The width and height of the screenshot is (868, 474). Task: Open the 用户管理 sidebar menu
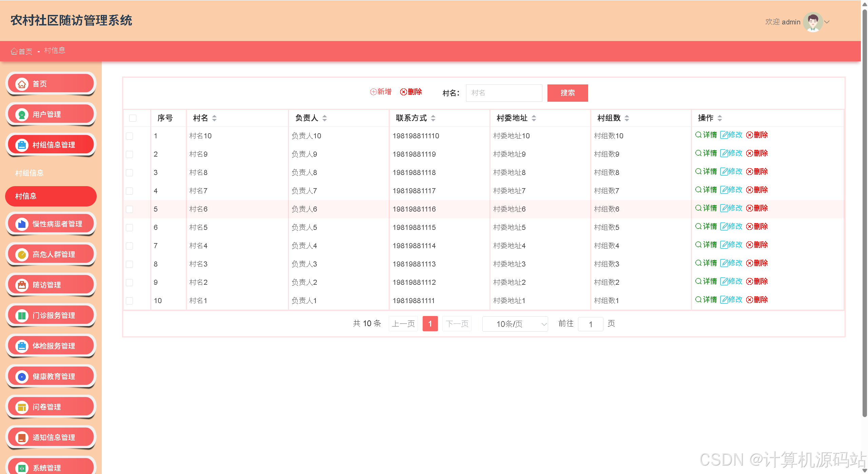point(51,115)
